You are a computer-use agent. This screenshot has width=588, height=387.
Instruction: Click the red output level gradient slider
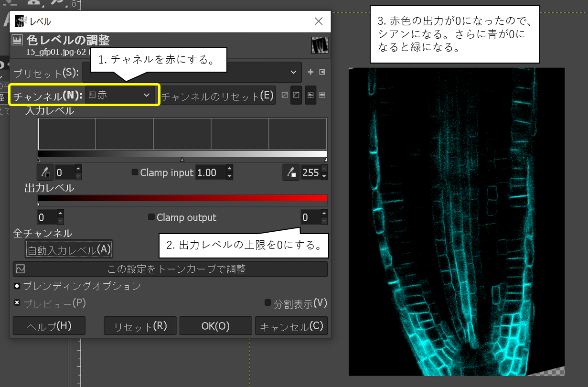click(x=182, y=198)
